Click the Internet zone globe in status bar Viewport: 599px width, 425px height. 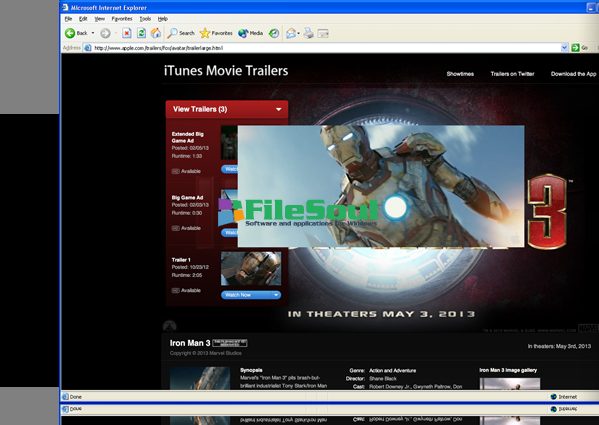pos(554,397)
